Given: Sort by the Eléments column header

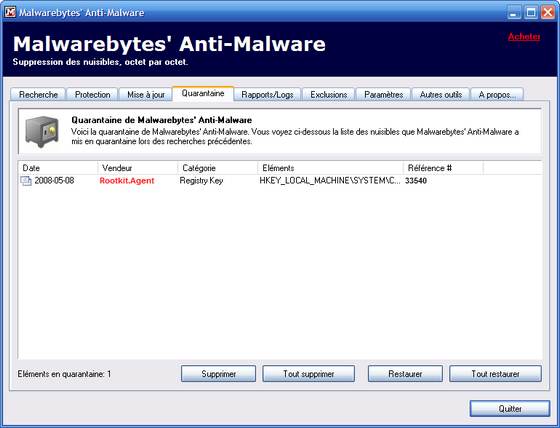Looking at the screenshot, I should point(330,168).
